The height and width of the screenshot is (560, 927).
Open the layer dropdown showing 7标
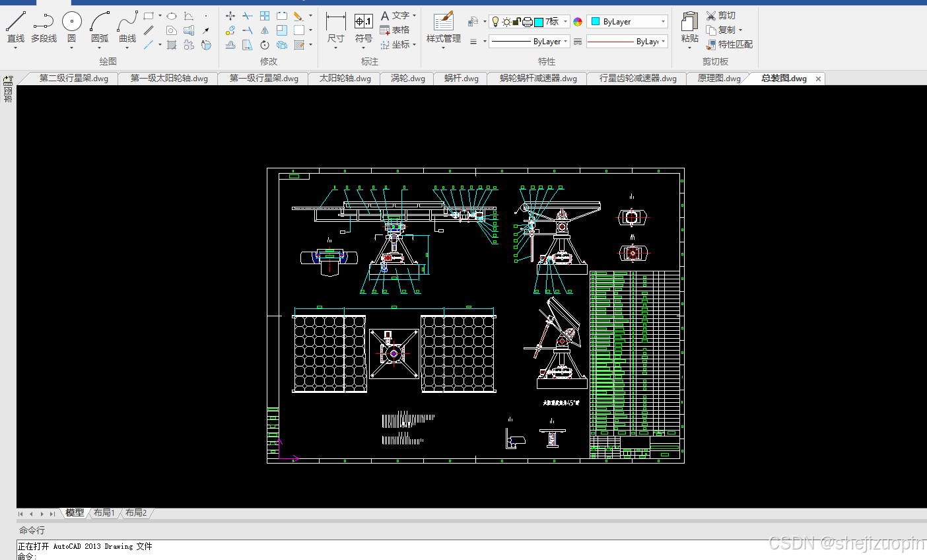[565, 22]
